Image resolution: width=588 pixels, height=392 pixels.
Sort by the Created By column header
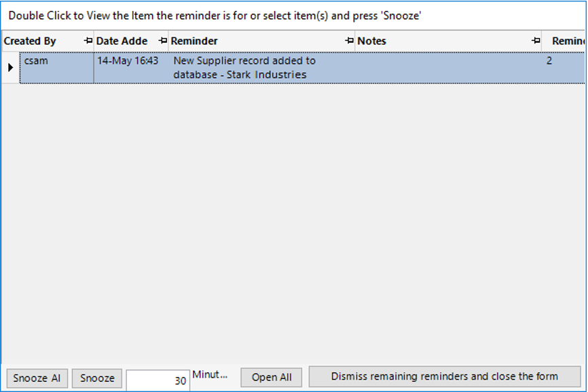click(x=41, y=41)
